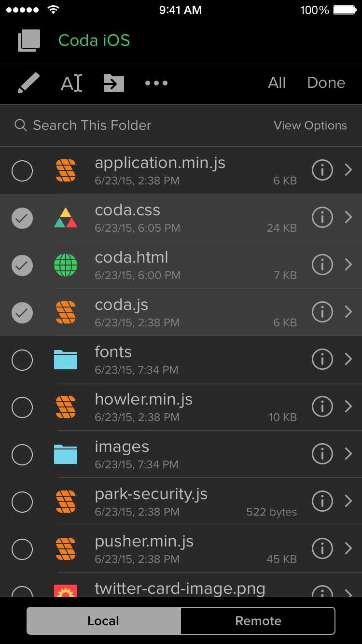Switch to the Remote tab

pos(258,621)
